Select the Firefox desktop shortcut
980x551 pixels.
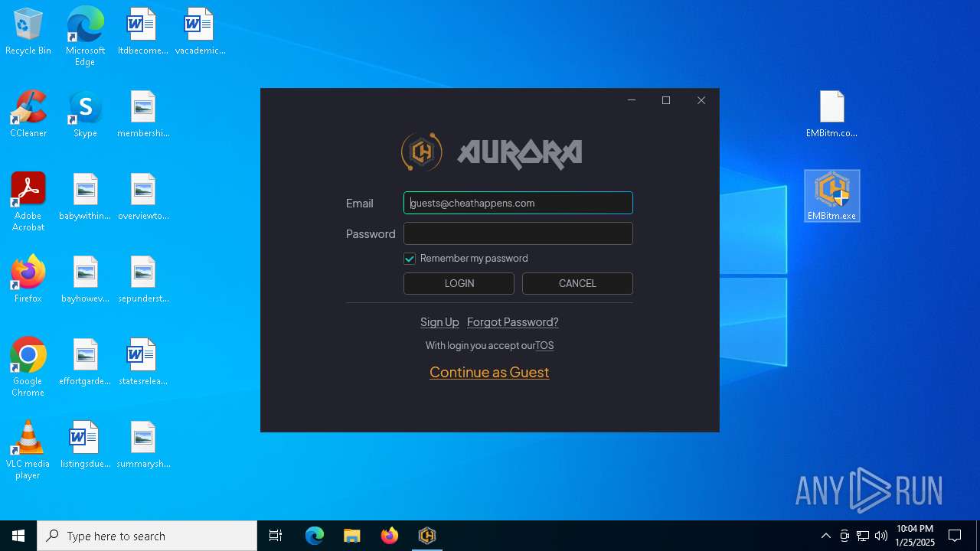(x=28, y=280)
